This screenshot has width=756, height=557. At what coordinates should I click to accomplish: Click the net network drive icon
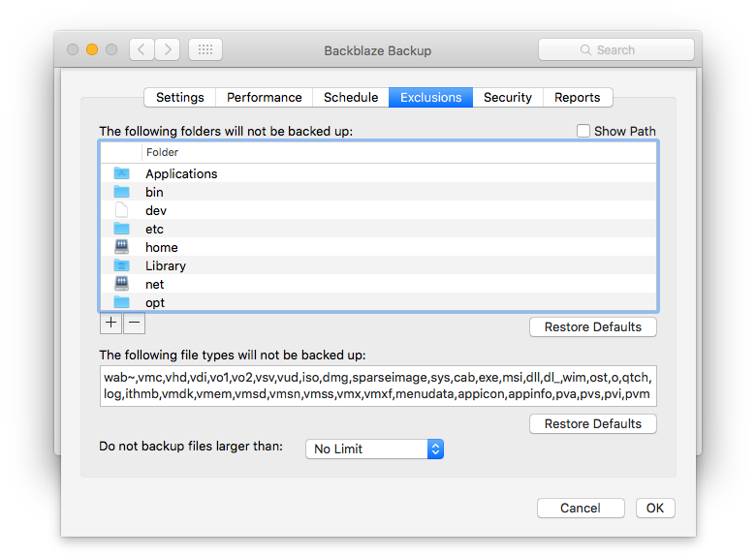click(x=121, y=284)
